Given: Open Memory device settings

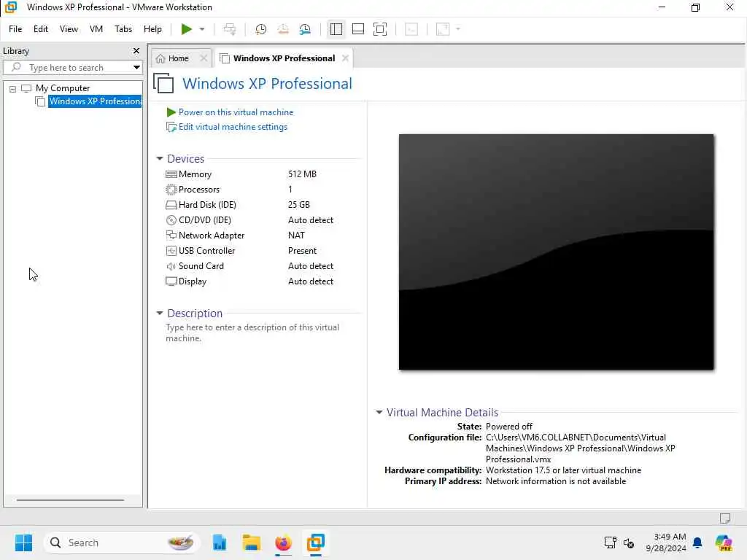Looking at the screenshot, I should (195, 174).
